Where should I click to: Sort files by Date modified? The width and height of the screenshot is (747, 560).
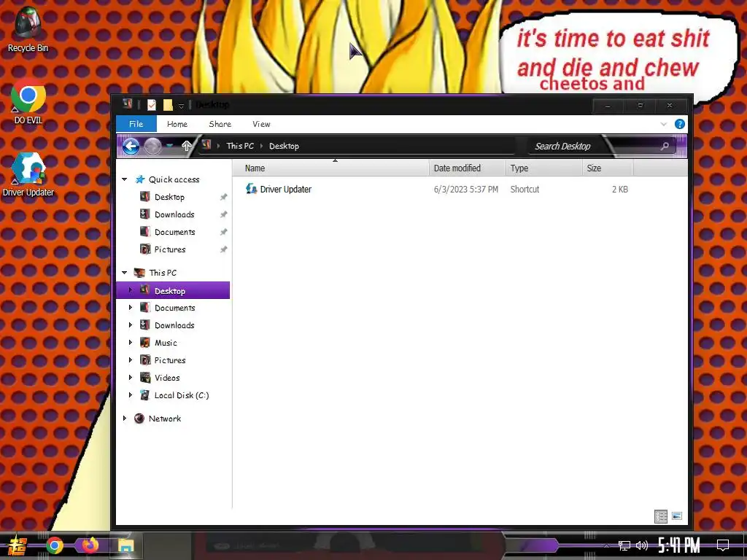[467, 168]
